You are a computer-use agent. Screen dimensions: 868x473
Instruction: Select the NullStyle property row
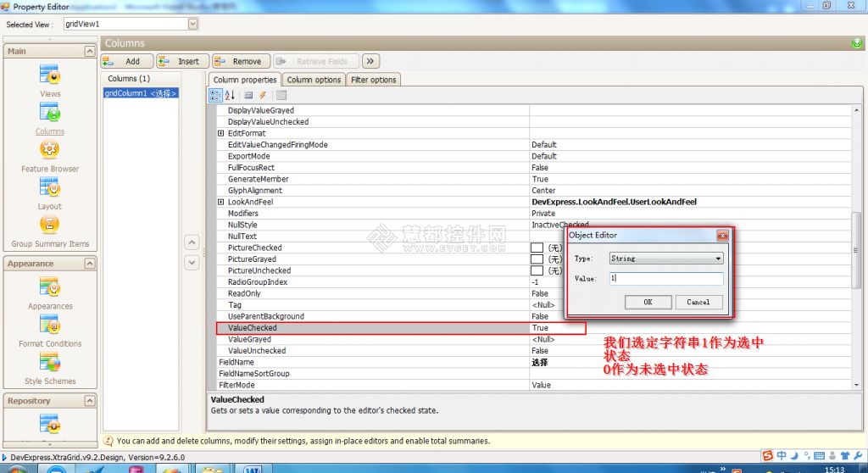534,225
